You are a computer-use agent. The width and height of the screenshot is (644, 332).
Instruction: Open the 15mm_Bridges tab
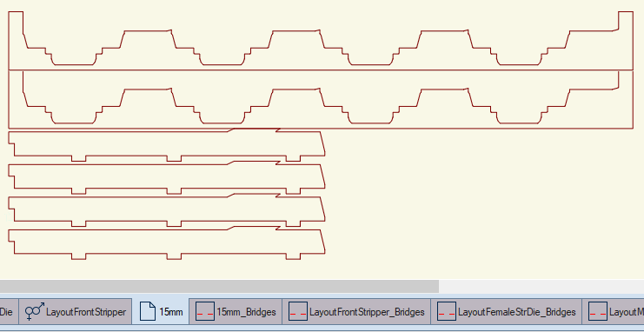click(x=236, y=311)
